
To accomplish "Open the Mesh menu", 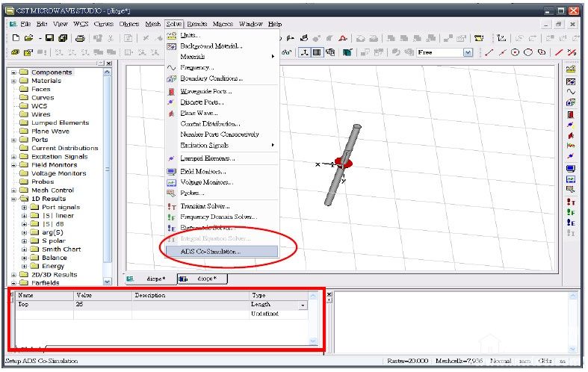I will (152, 24).
